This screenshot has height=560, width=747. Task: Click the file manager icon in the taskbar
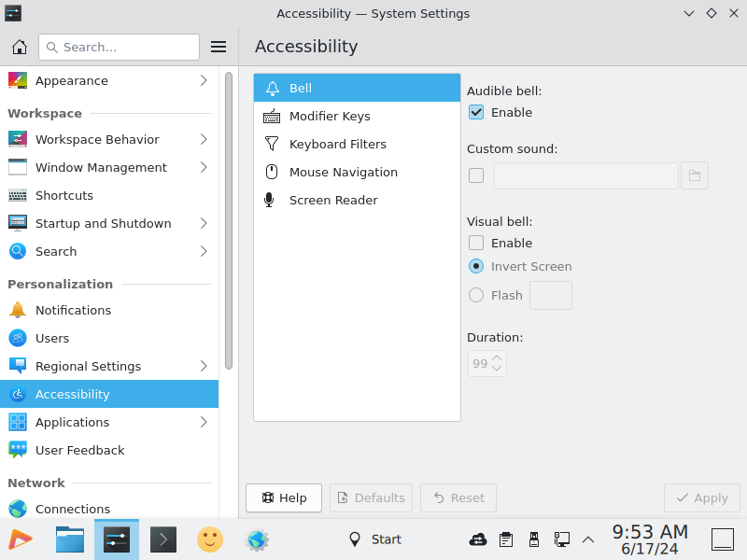pos(70,539)
